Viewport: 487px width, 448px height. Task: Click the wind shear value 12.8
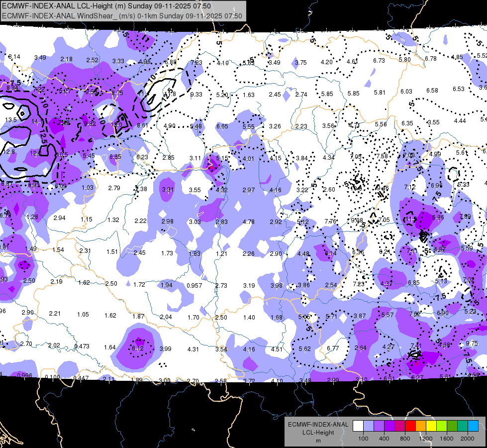[8, 152]
